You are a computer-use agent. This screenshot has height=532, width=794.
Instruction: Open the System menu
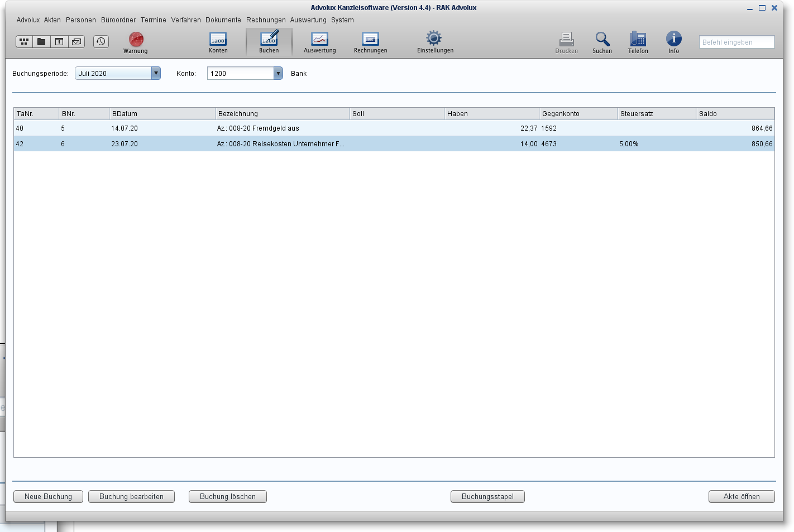(x=342, y=20)
